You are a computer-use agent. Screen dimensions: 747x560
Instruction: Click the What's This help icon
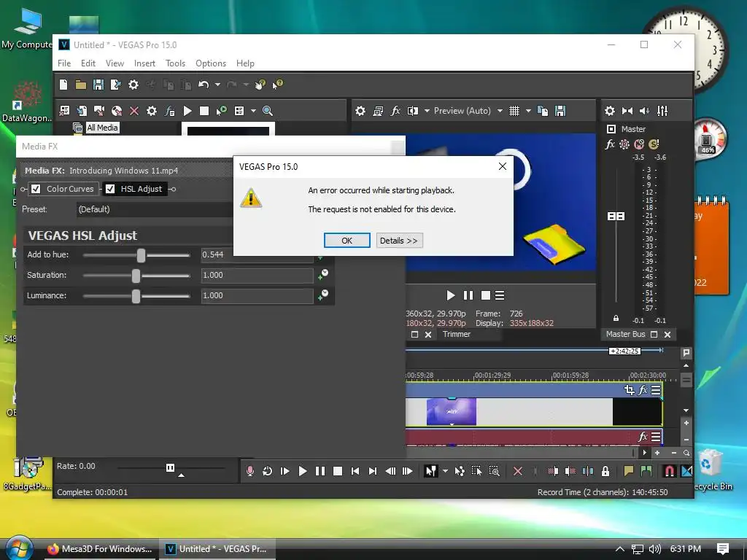277,85
